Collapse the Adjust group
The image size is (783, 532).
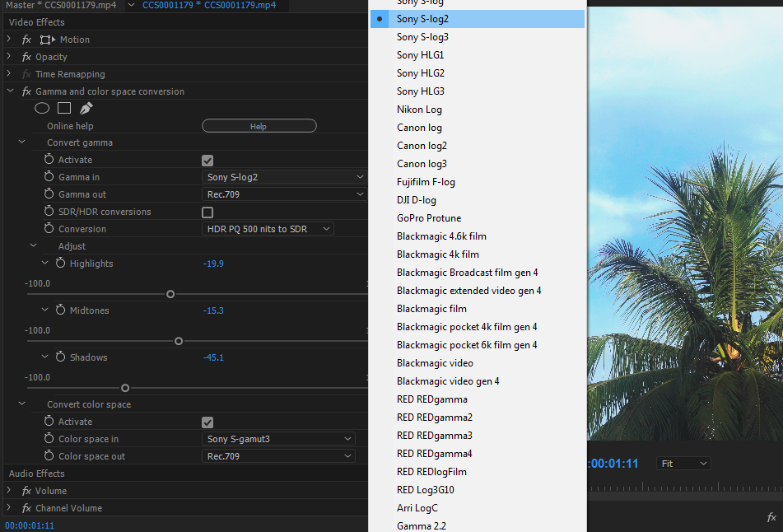coord(34,245)
